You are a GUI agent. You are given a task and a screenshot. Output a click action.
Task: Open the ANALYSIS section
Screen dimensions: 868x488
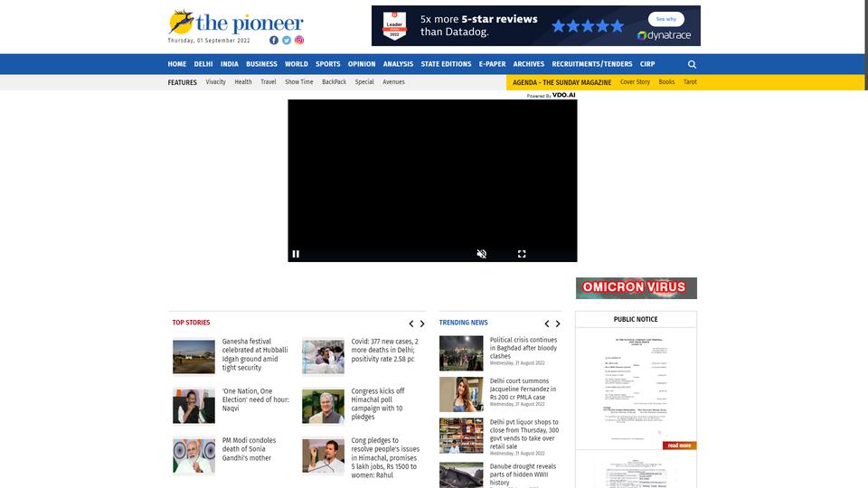pos(398,64)
